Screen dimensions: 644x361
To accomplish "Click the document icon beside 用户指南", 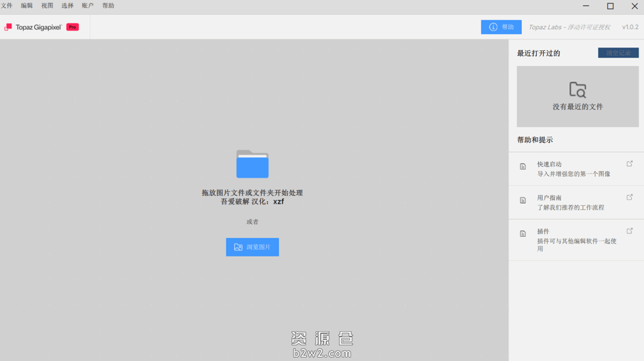I will tap(523, 201).
